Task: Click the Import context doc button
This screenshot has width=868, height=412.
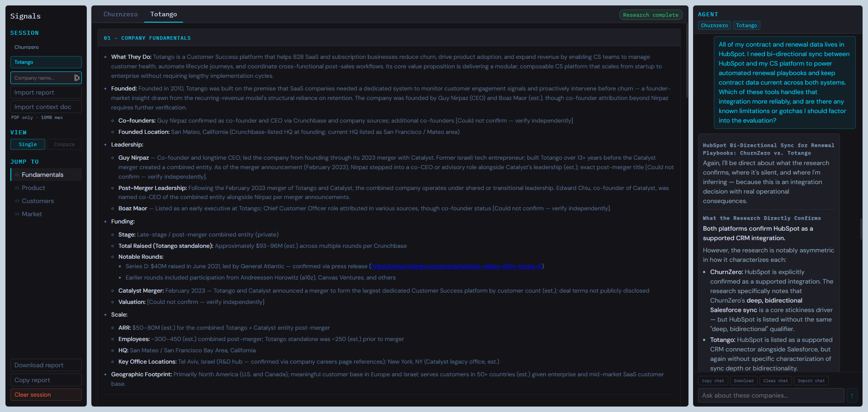Action: 46,107
